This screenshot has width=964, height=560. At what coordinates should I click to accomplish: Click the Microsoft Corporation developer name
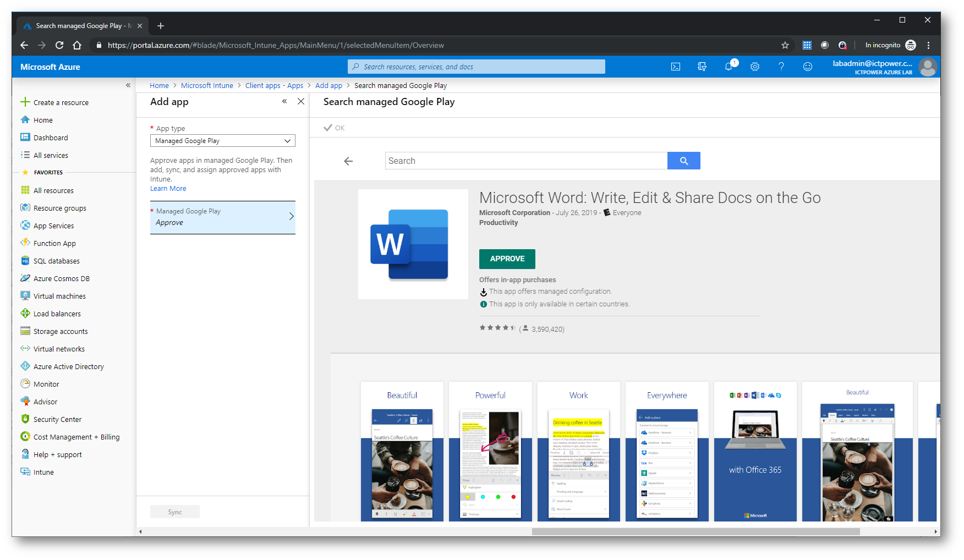[514, 213]
